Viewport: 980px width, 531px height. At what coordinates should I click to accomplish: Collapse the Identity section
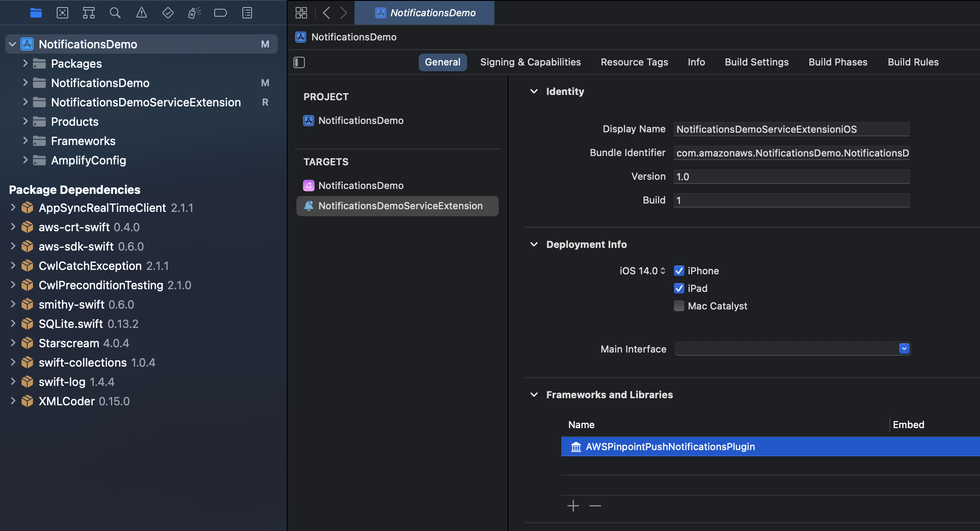click(x=534, y=91)
